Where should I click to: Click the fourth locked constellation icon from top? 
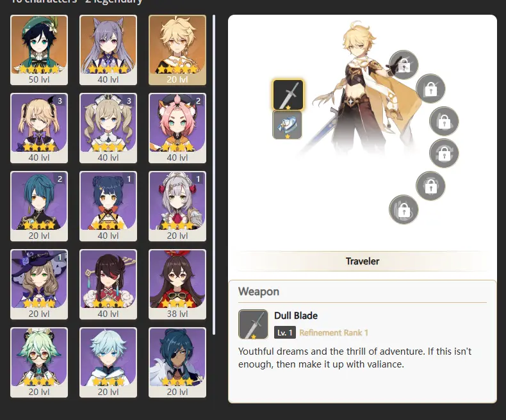point(444,153)
